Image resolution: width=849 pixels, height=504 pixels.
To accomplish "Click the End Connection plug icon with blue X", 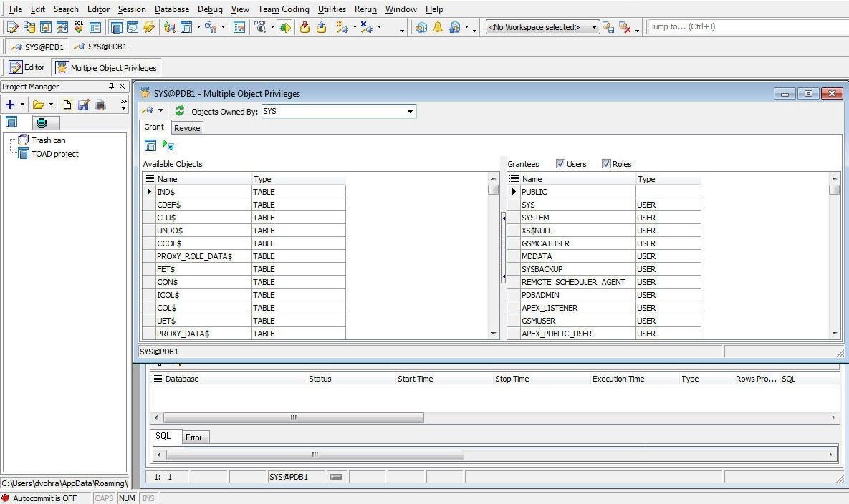I will [x=367, y=27].
